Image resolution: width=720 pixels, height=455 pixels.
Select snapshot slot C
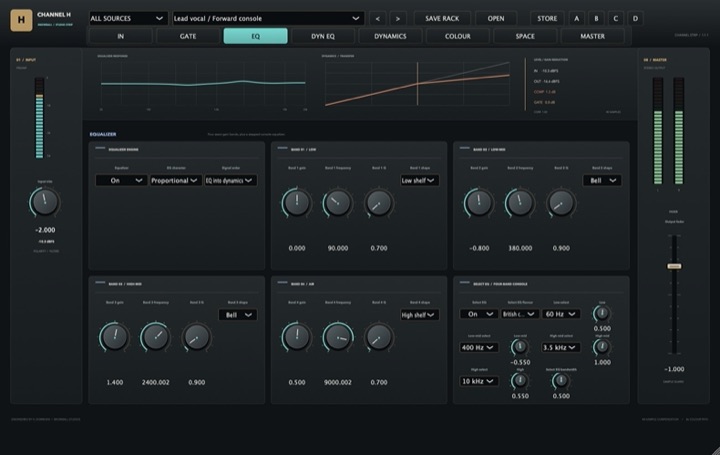pos(616,19)
